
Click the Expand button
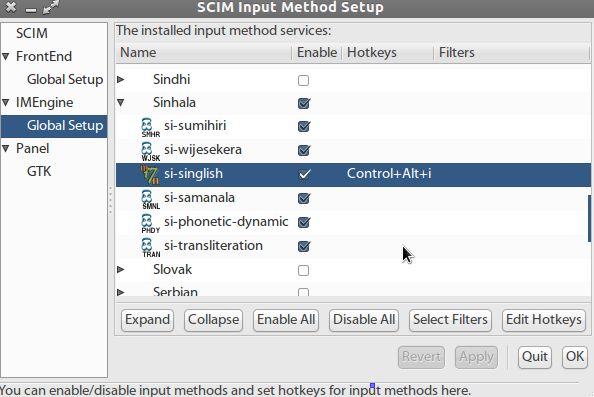click(x=147, y=320)
